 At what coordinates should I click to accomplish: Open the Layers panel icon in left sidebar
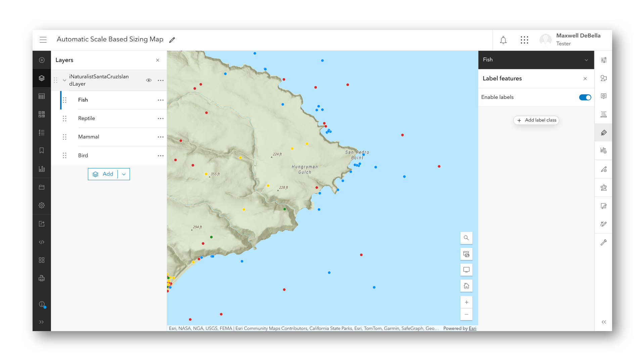[42, 78]
